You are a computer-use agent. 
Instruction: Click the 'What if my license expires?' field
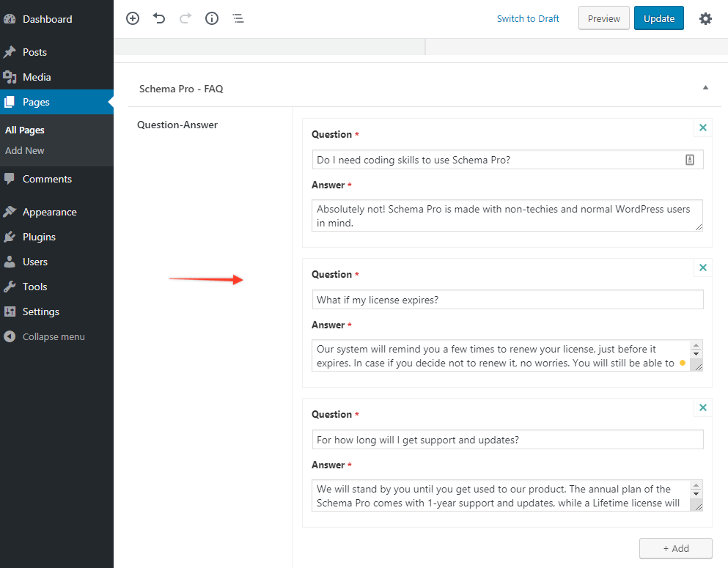click(x=507, y=300)
